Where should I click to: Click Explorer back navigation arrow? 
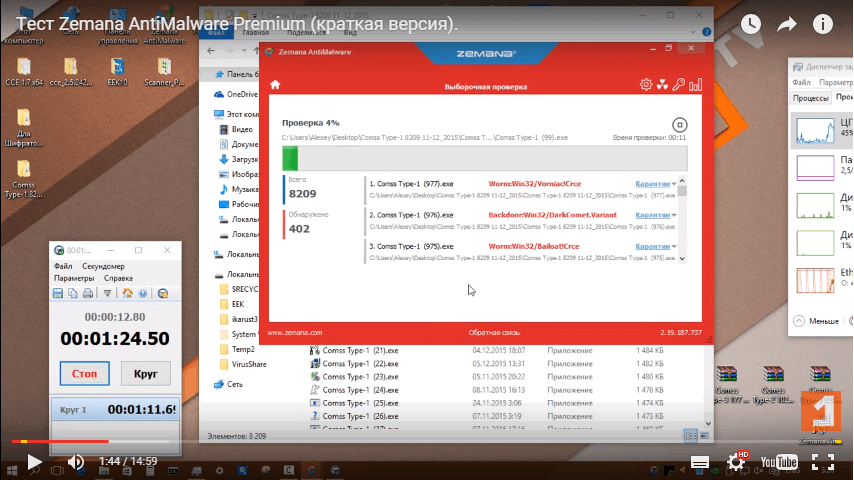(x=211, y=51)
